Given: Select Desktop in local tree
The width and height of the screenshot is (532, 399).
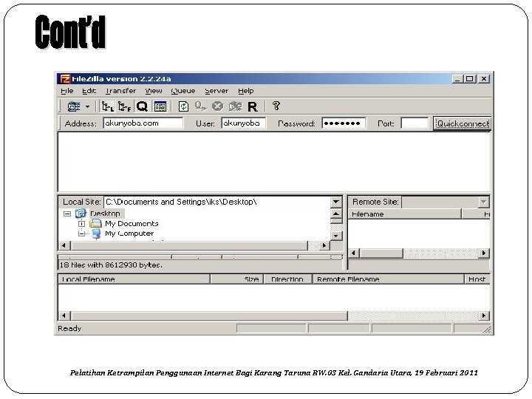Looking at the screenshot, I should point(105,214).
